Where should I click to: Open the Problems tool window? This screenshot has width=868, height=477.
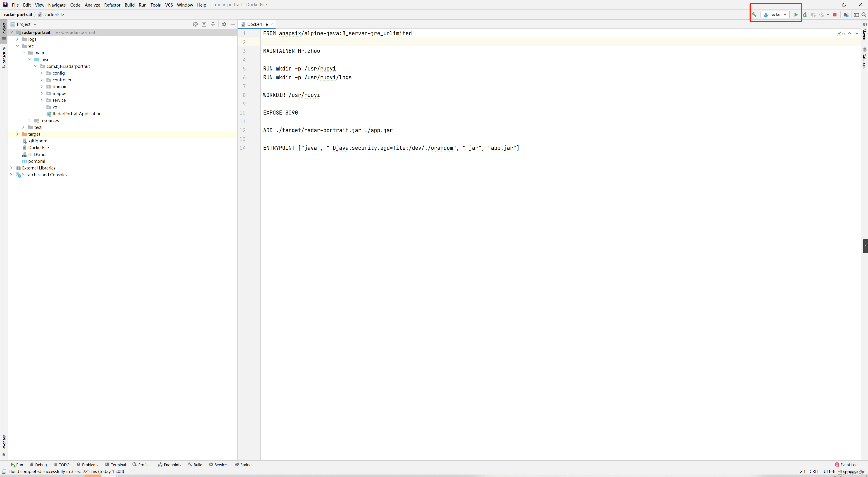87,465
